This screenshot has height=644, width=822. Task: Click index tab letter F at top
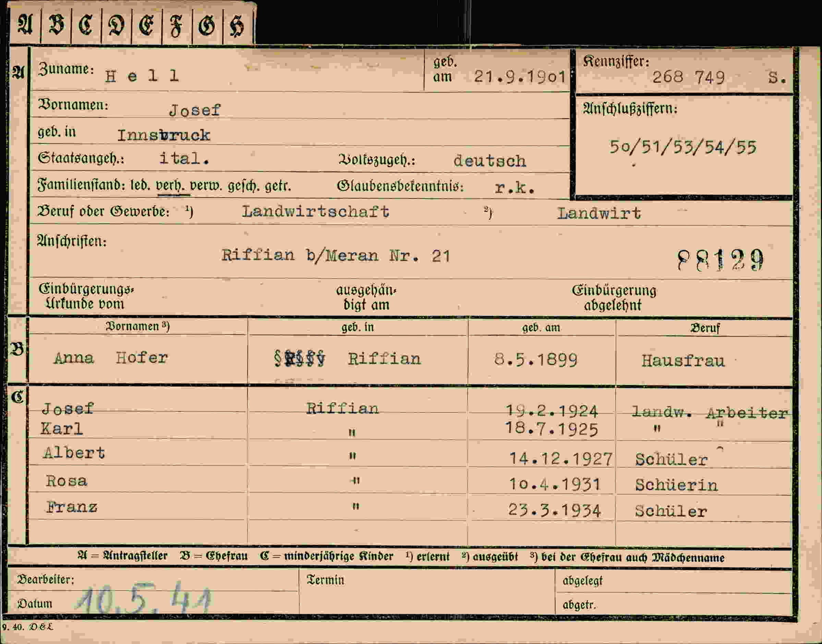point(176,26)
